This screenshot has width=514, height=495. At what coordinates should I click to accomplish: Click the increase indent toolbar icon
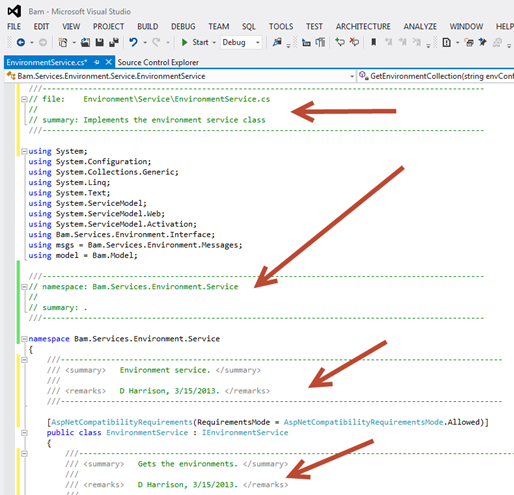click(x=320, y=42)
